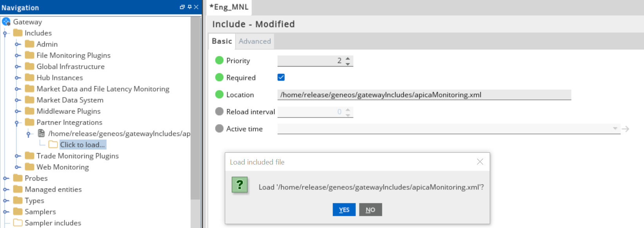Click the float panel icon in Navigation header
The width and height of the screenshot is (644, 228).
182,7
